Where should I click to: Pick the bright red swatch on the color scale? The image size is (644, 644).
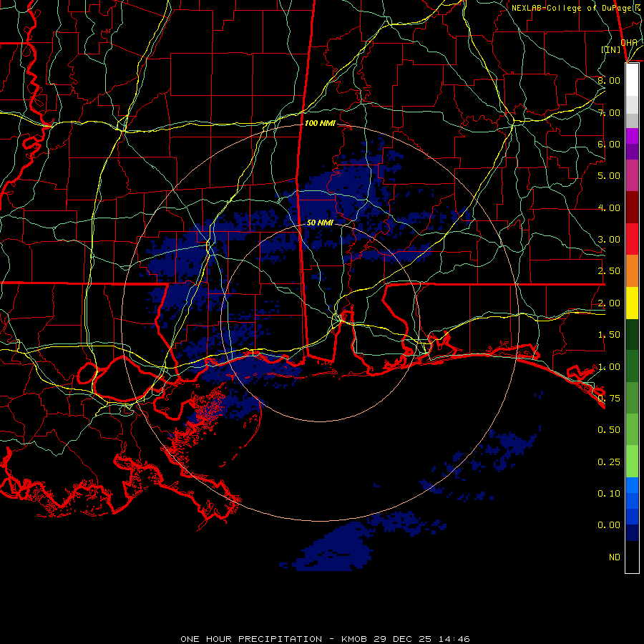[x=632, y=239]
